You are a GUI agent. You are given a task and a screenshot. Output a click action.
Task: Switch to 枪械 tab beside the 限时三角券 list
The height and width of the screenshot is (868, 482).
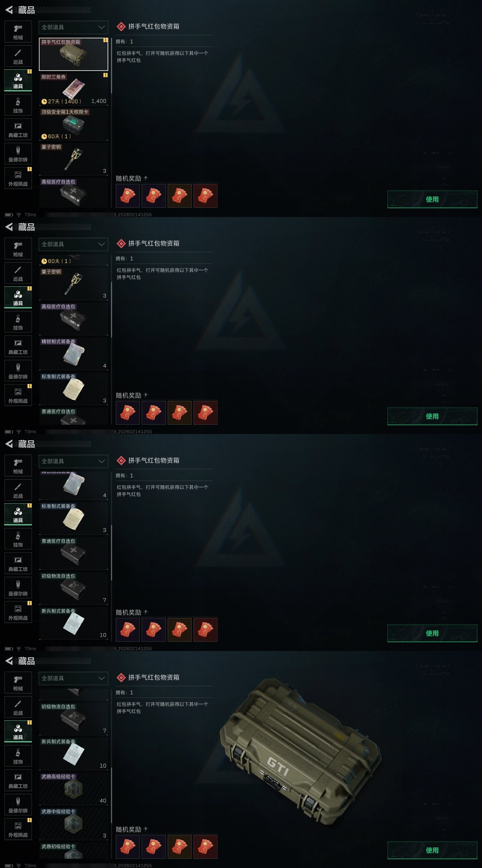(18, 32)
